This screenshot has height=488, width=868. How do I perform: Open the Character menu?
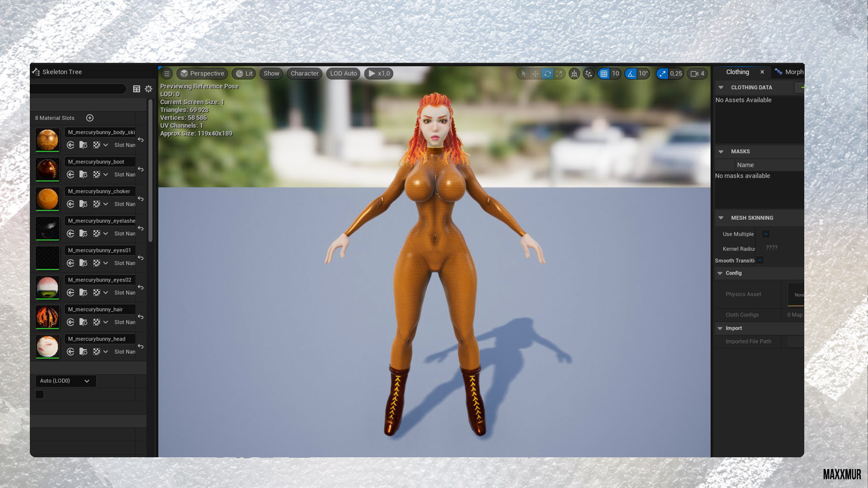tap(304, 74)
